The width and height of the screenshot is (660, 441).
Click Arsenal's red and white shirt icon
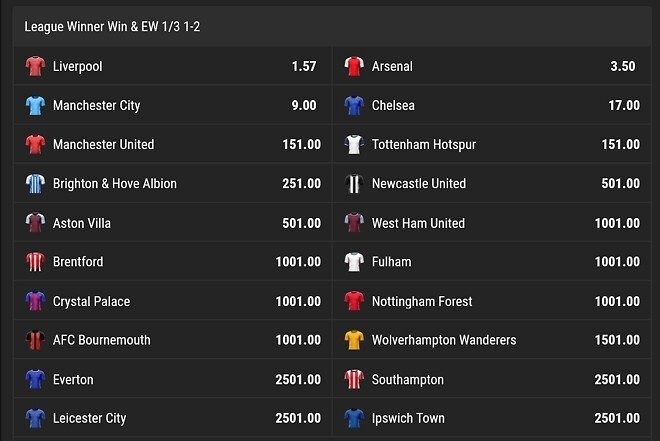pyautogui.click(x=354, y=66)
